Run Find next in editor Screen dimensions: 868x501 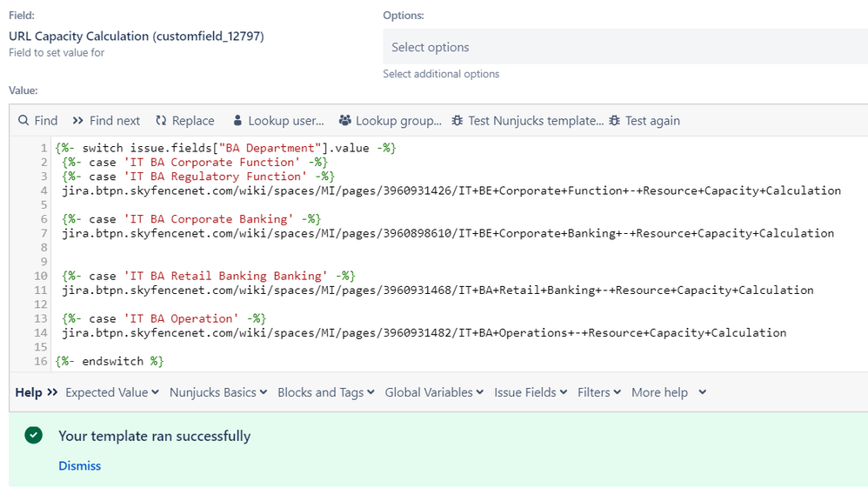(106, 120)
